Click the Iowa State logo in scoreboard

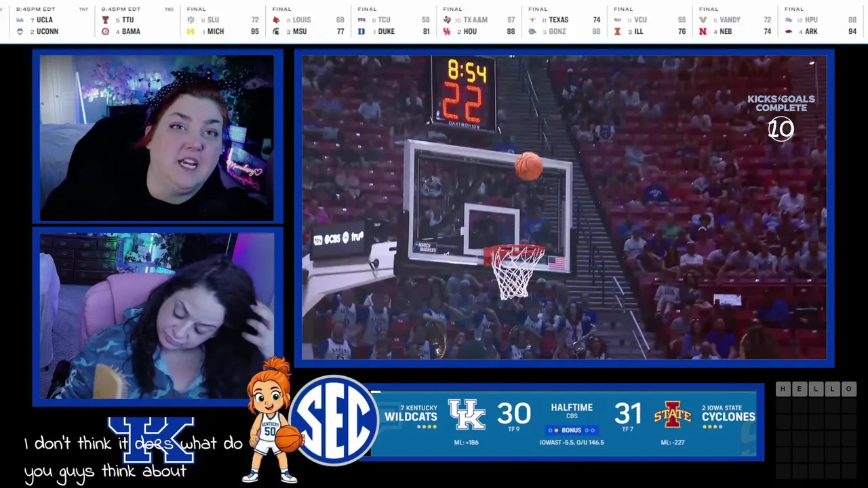pos(673,415)
